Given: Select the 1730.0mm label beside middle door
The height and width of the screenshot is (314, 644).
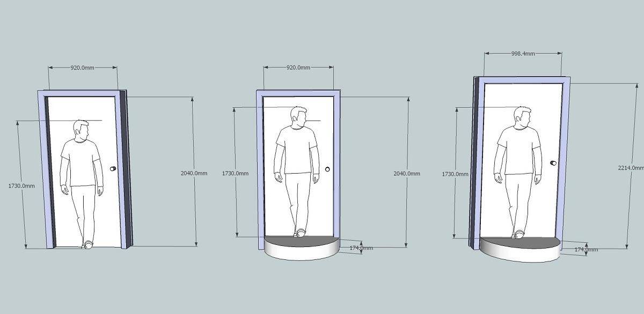Looking at the screenshot, I should tap(235, 174).
